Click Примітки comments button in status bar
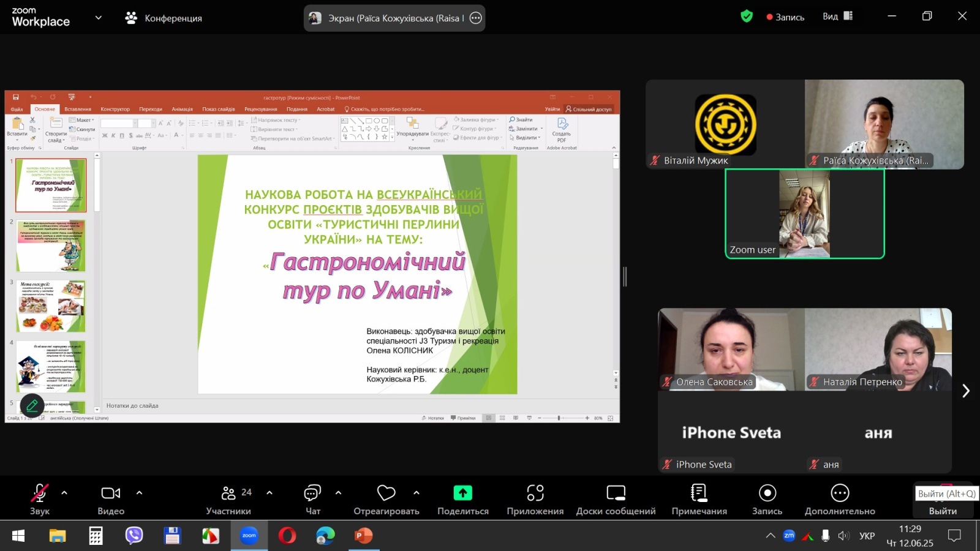Viewport: 980px width, 551px height. pos(463,418)
